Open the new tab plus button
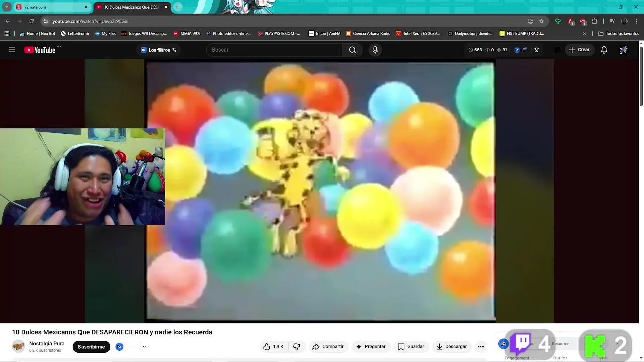 click(178, 7)
